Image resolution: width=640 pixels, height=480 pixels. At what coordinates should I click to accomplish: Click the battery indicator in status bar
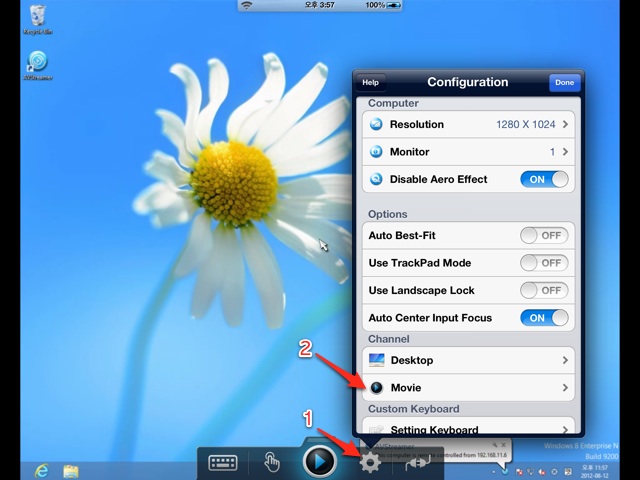click(394, 5)
